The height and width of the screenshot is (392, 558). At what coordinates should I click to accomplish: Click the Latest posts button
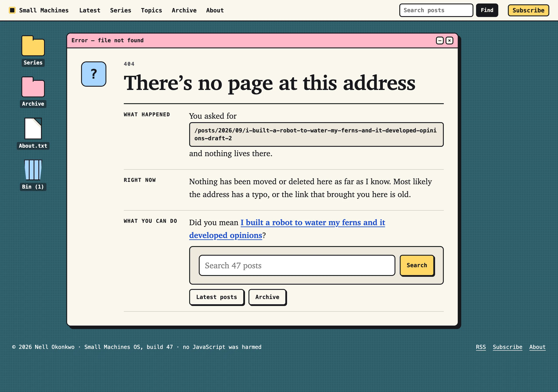[x=216, y=297]
